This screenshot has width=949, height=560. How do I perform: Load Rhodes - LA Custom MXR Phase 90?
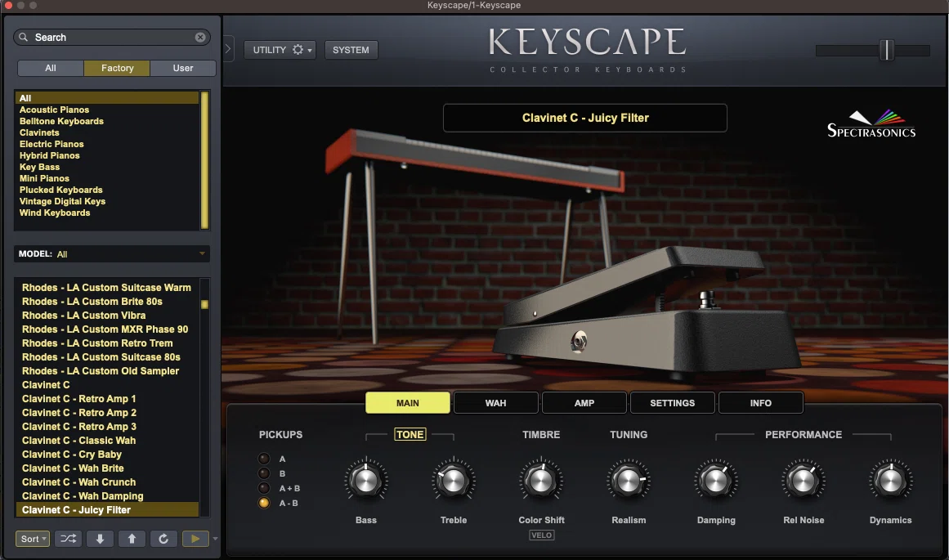[x=105, y=329]
